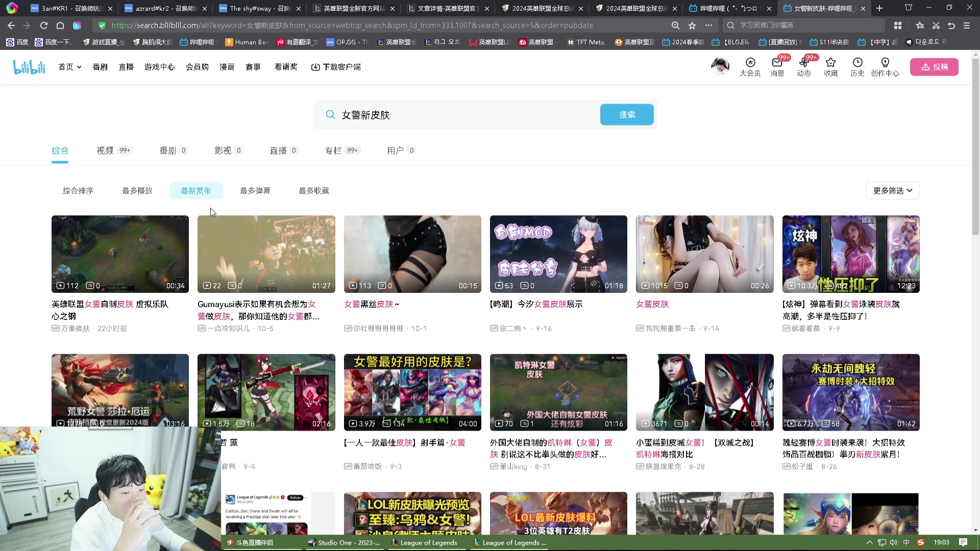Click the scissors screenshot icon in toolbar
The width and height of the screenshot is (980, 551).
(x=936, y=25)
